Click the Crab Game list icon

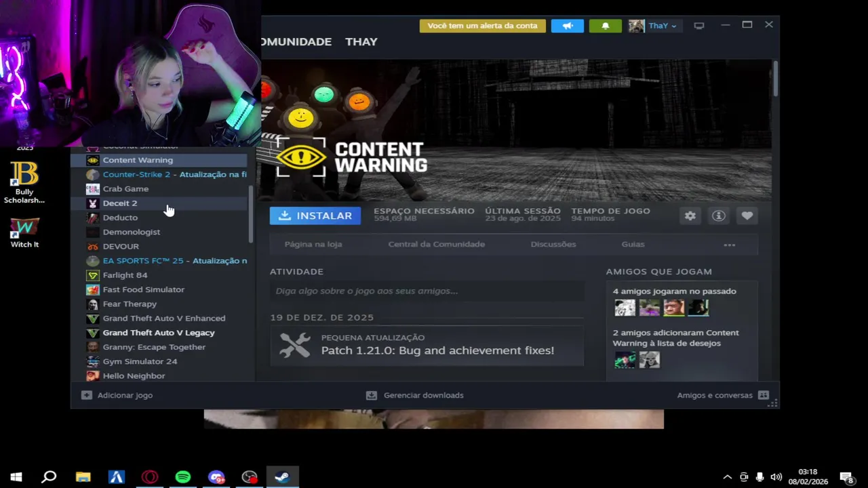coord(92,189)
